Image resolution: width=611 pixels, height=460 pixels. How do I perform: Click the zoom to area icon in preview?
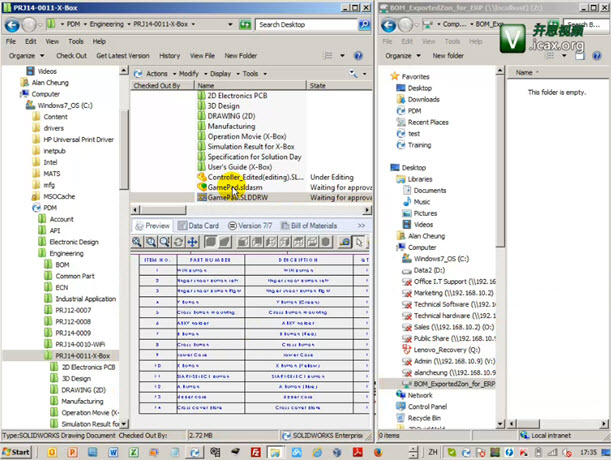(151, 242)
